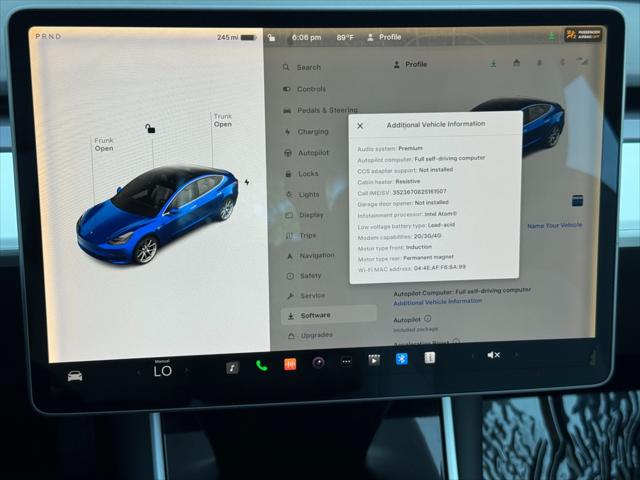Tap the unlock padlock above the car
Screen dimensions: 640x480
[x=150, y=129]
